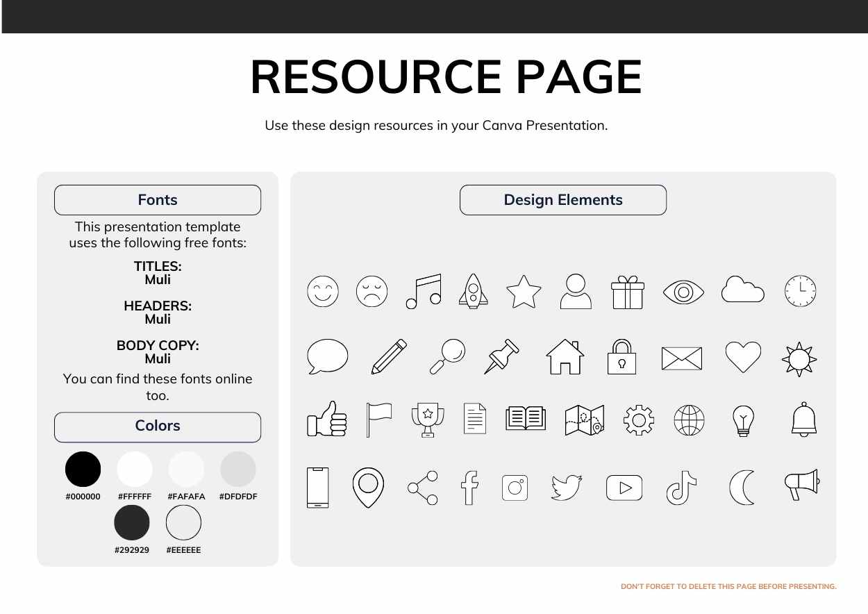Click the TITLES: heading text

[158, 266]
